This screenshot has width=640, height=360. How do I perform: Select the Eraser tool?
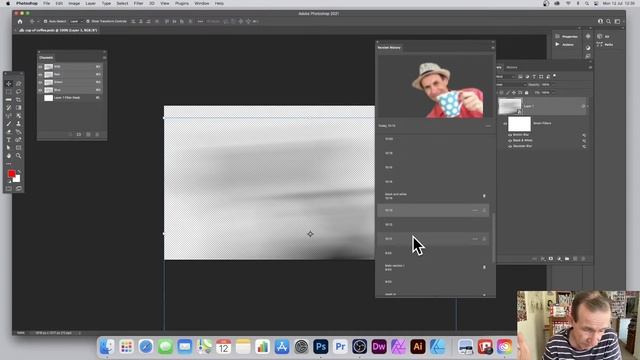(x=9, y=132)
